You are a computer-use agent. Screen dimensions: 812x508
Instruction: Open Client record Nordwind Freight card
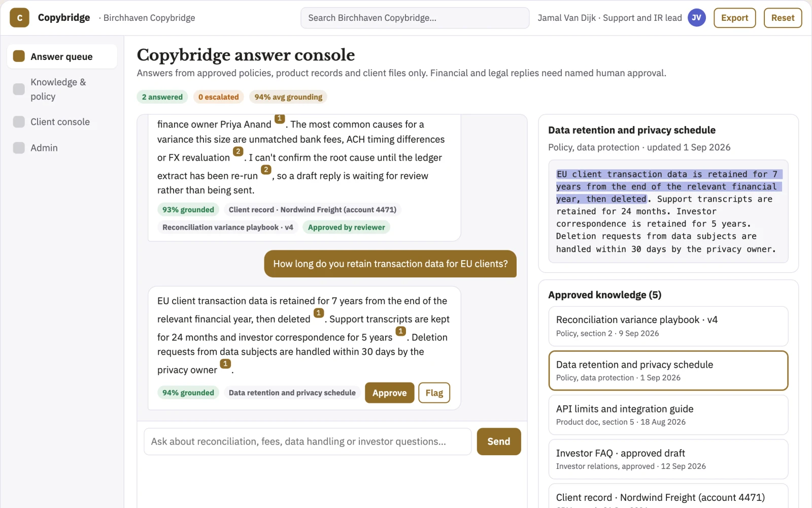click(668, 496)
